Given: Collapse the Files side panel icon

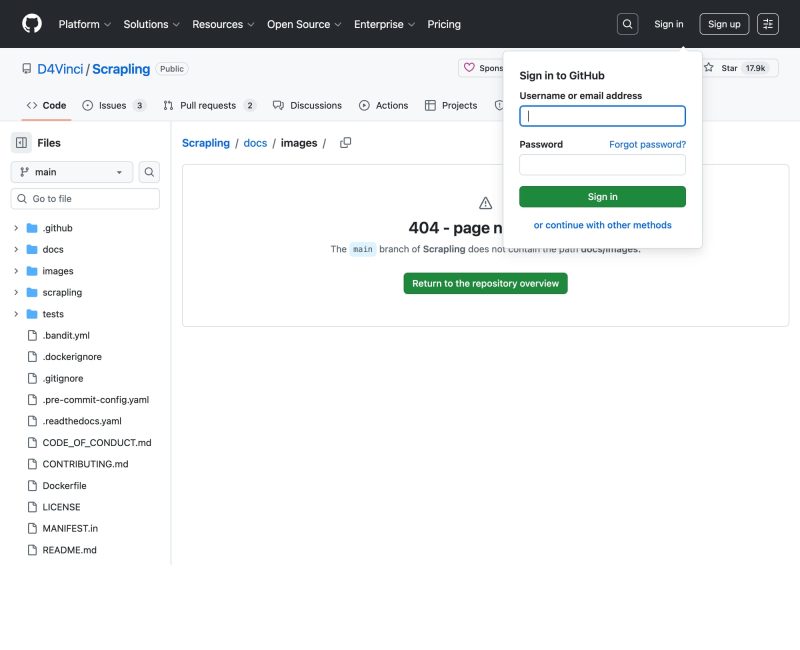Looking at the screenshot, I should click(21, 143).
